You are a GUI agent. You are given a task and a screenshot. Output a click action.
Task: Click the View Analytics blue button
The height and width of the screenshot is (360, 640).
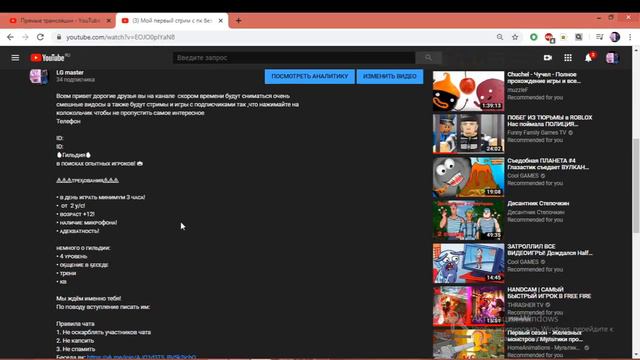(x=309, y=76)
